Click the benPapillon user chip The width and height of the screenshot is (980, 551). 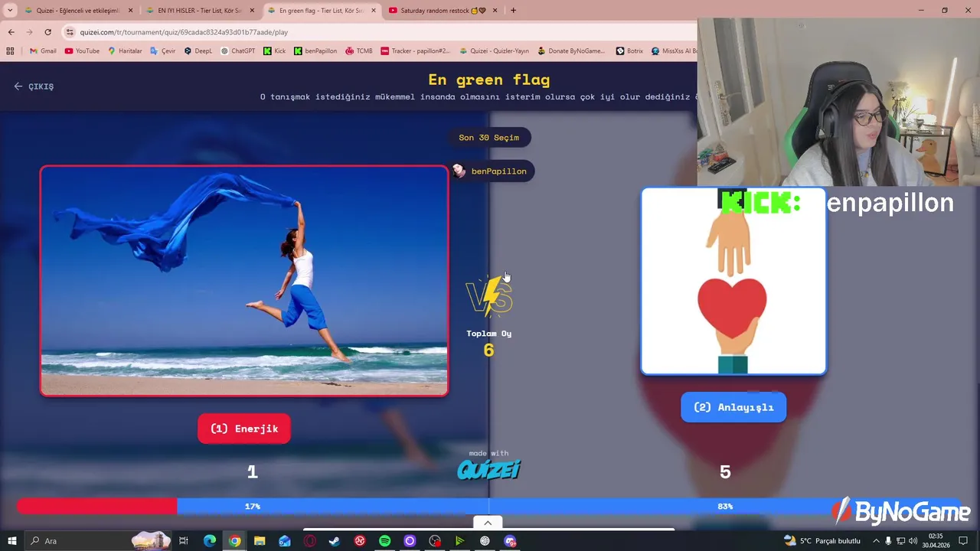point(492,171)
